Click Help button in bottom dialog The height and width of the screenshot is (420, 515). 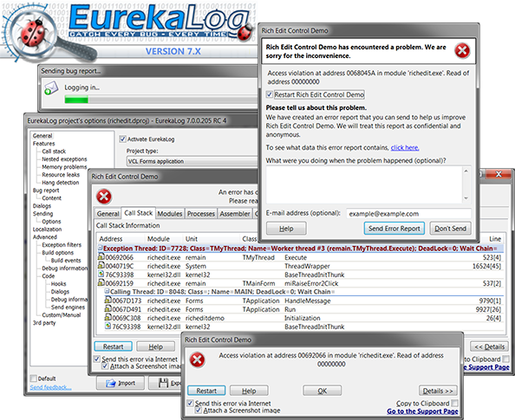pyautogui.click(x=249, y=391)
